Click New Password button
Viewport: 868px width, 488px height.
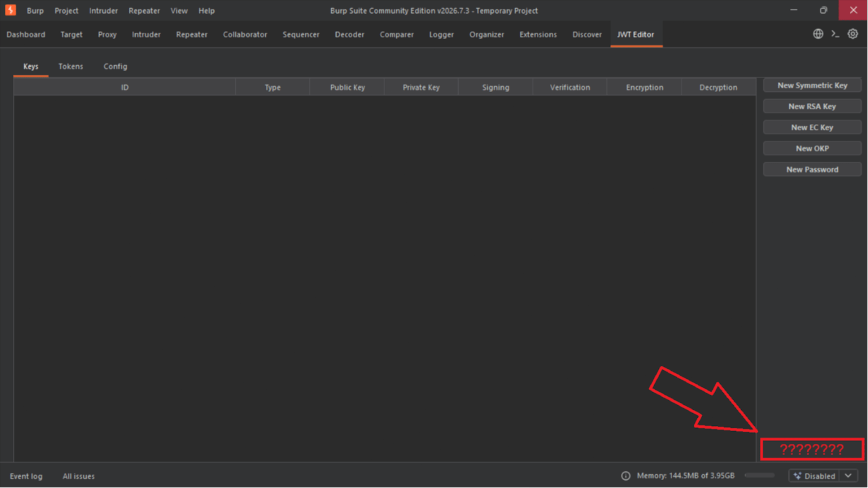(812, 170)
